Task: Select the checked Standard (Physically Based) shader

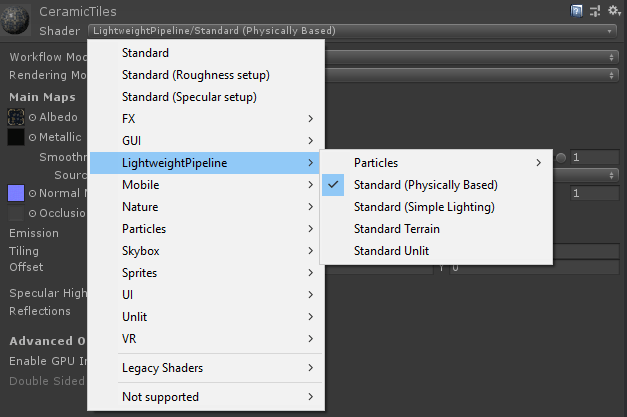Action: point(425,185)
